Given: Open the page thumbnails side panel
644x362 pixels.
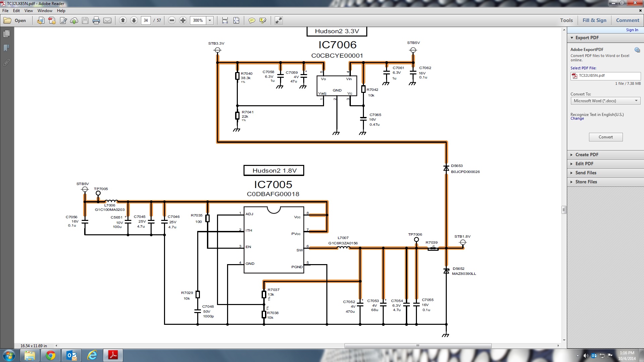Looking at the screenshot, I should click(6, 34).
